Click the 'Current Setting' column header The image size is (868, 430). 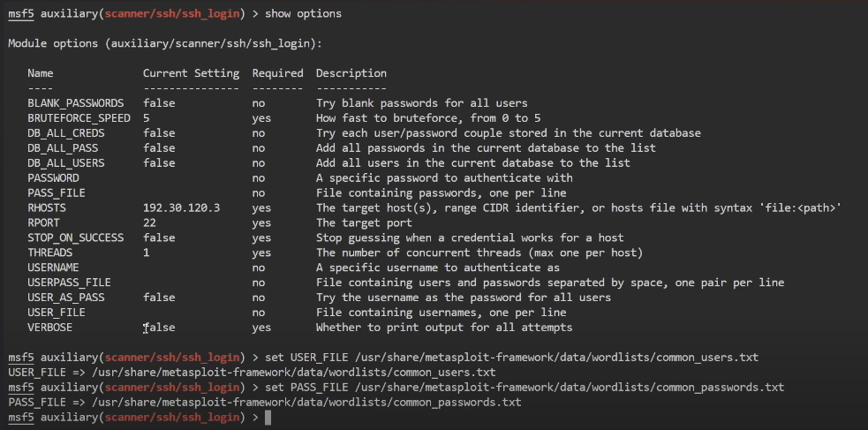click(191, 72)
